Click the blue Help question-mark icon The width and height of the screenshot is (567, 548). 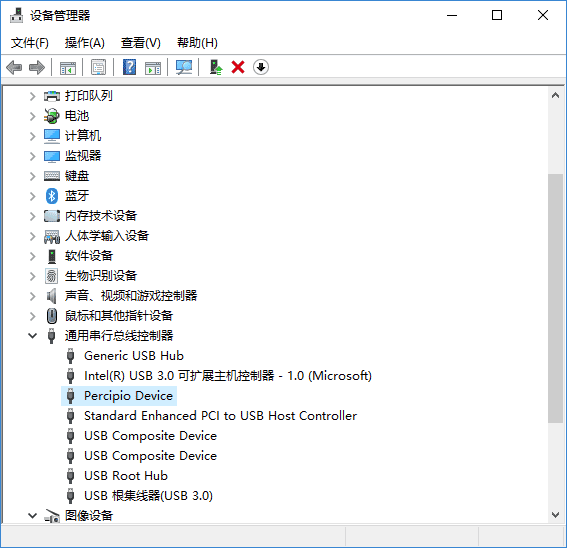tap(129, 67)
